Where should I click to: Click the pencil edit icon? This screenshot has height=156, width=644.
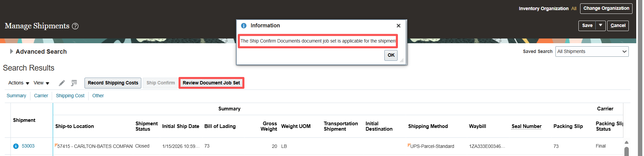[x=62, y=83]
